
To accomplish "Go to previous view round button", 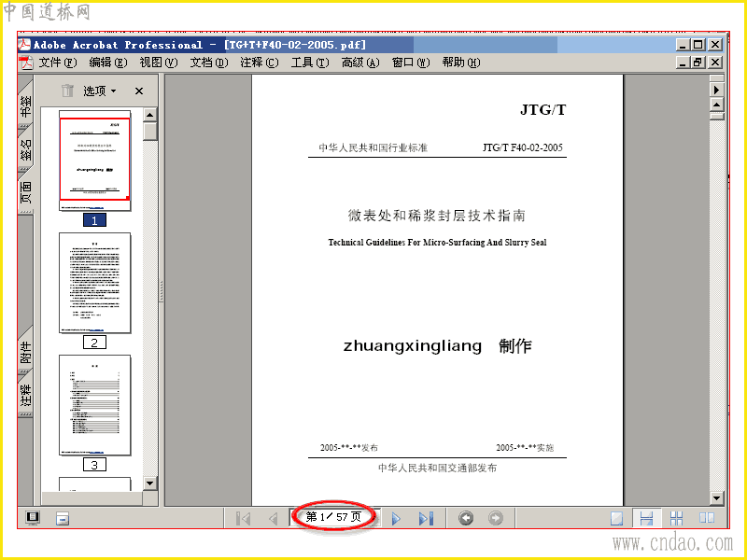I will (x=466, y=518).
